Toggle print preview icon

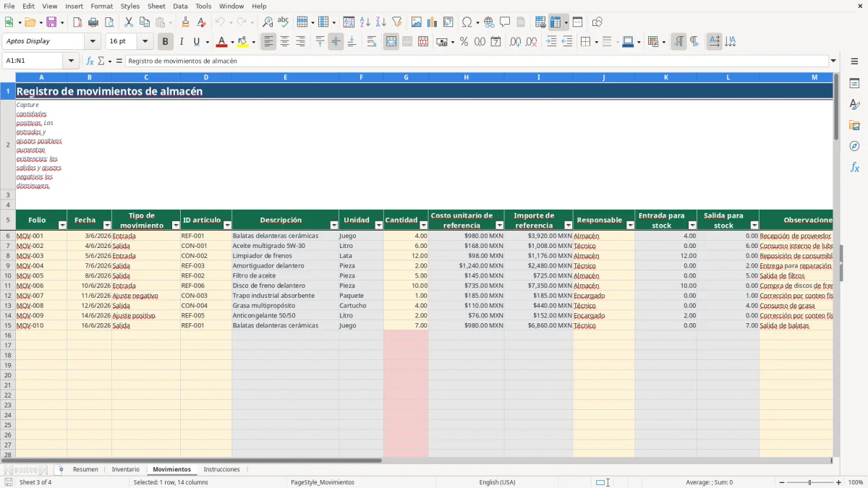click(x=109, y=22)
